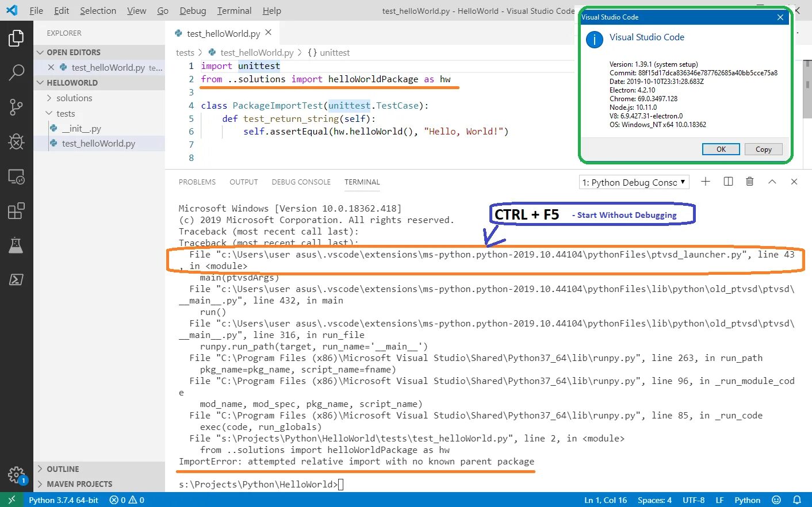Open the Selection menu
This screenshot has width=812, height=507.
(x=98, y=10)
